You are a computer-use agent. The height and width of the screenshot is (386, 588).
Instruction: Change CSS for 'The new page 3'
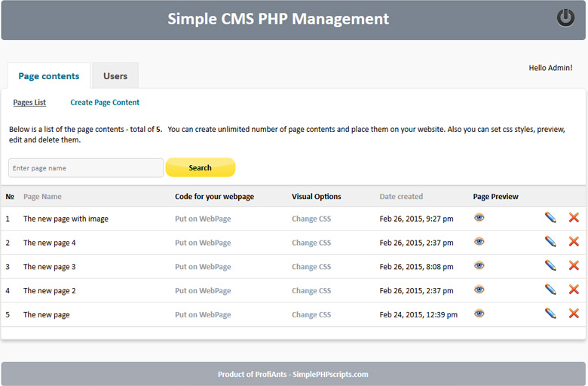[x=311, y=267]
